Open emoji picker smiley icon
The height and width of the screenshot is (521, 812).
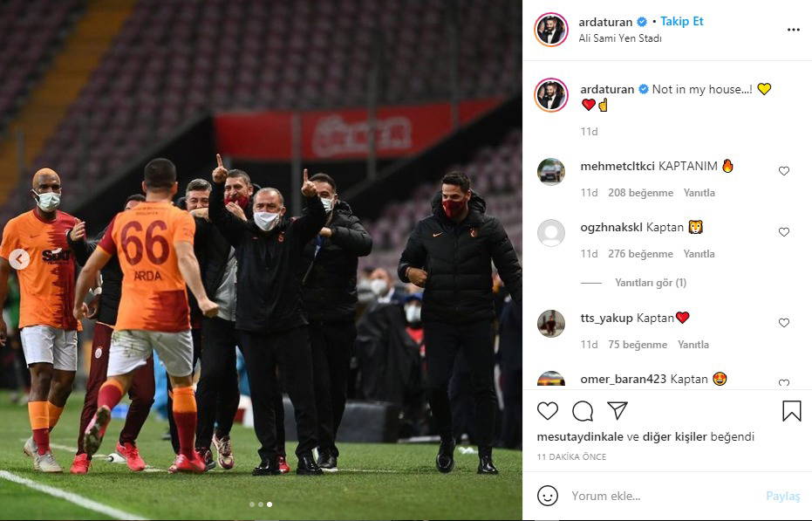pyautogui.click(x=548, y=496)
